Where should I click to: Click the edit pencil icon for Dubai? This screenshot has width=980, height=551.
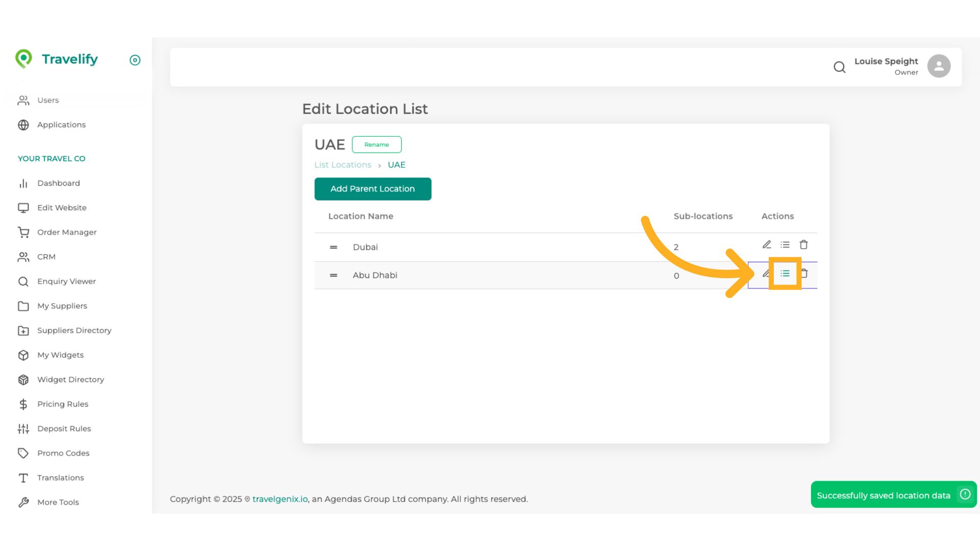pos(766,244)
